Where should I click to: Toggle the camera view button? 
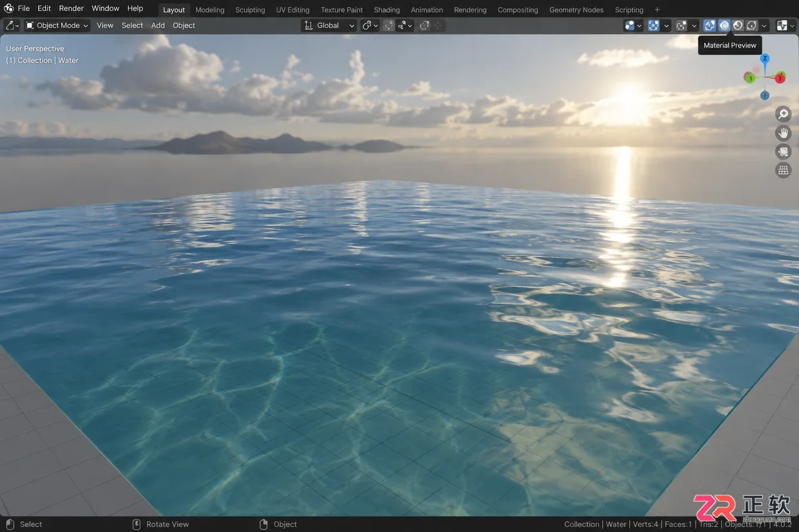[x=783, y=152]
